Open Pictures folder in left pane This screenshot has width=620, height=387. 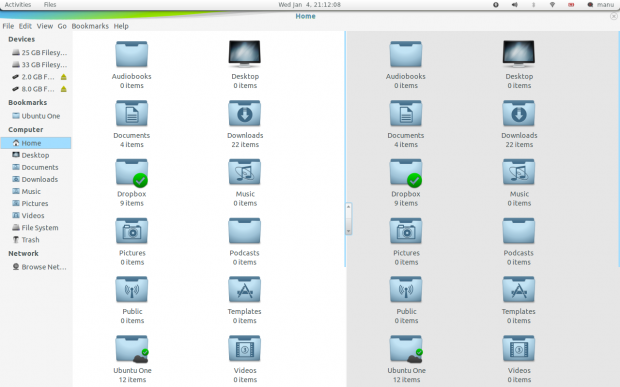(x=132, y=231)
